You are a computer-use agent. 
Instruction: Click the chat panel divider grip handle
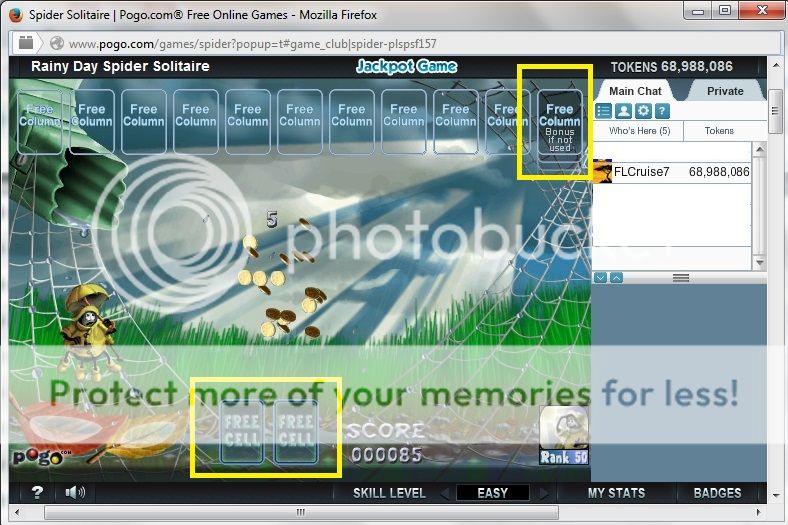681,278
